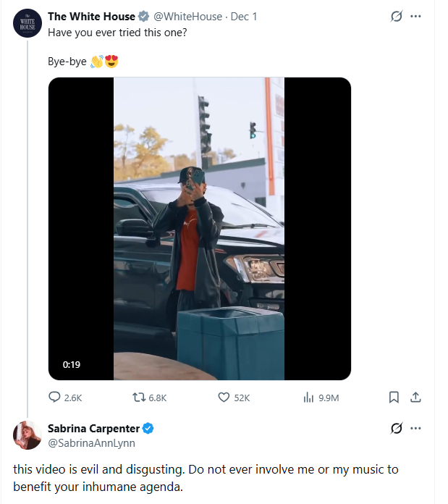This screenshot has height=504, width=448.
Task: Click Grok icon on White House post
Action: coord(396,17)
